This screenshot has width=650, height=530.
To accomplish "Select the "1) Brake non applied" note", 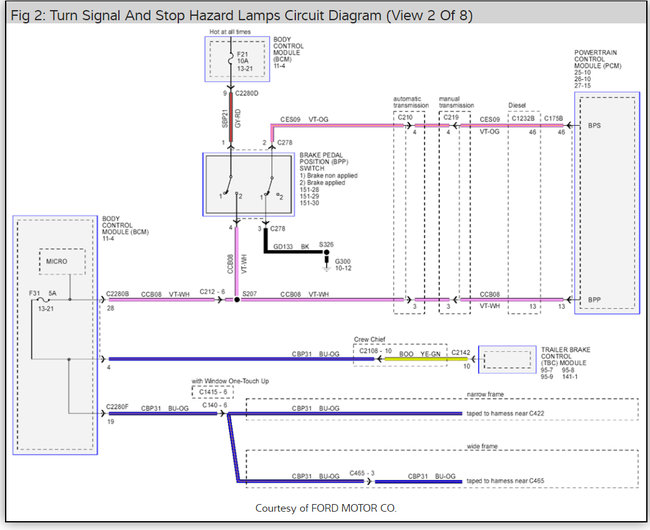I will 328,175.
